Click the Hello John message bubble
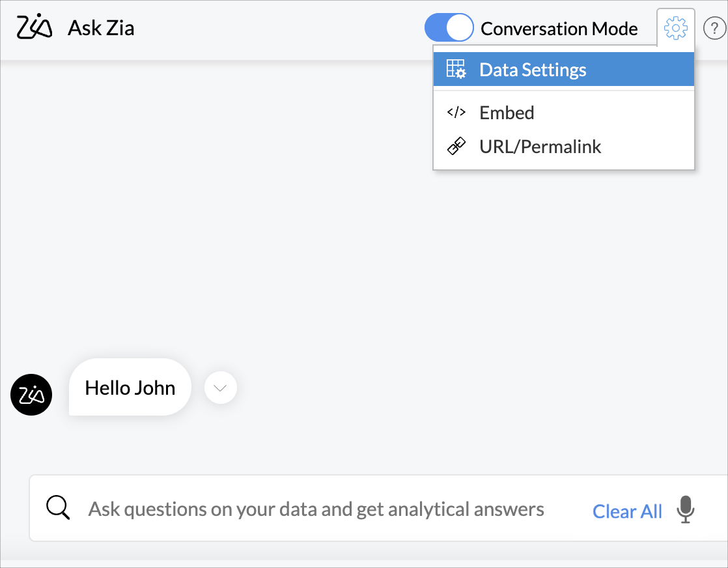 [x=130, y=388]
